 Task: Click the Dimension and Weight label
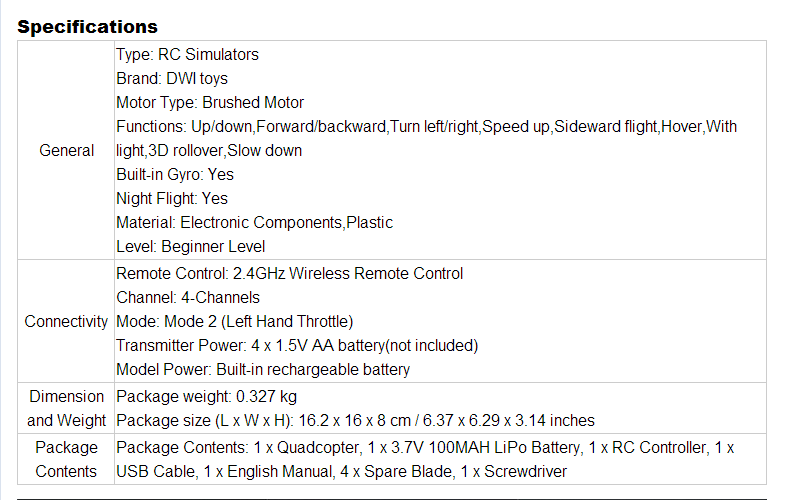(x=67, y=408)
